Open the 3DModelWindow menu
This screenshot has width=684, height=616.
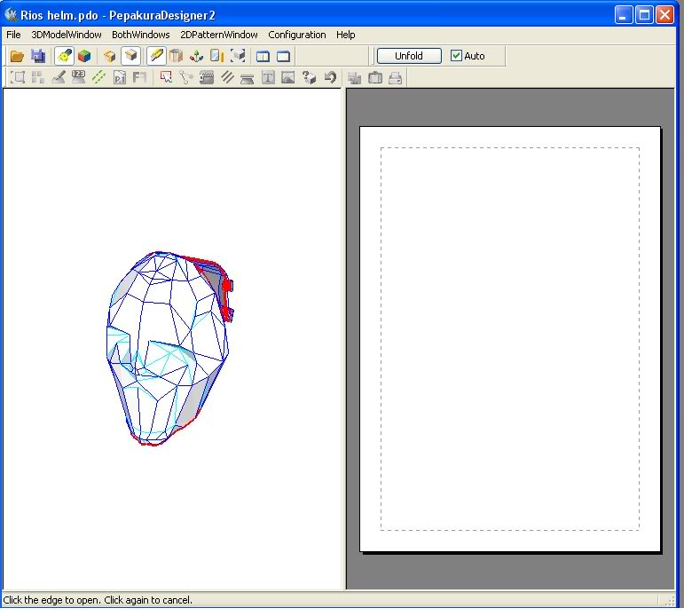click(67, 35)
